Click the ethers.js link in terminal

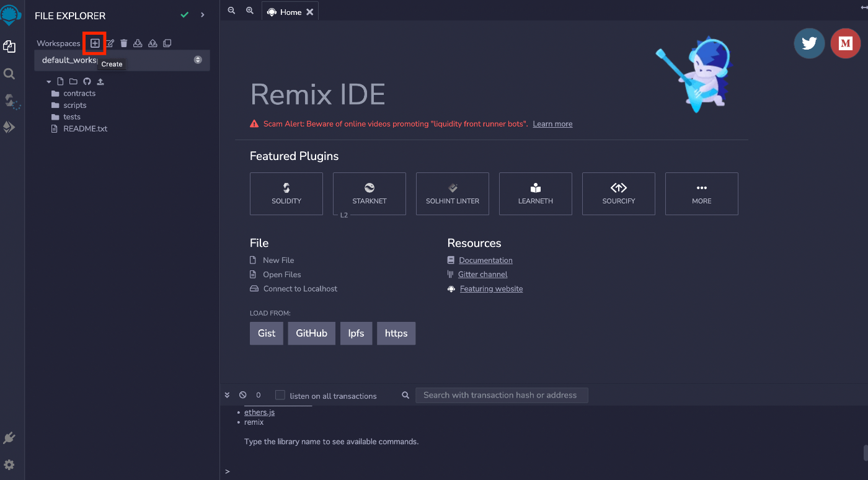coord(259,412)
